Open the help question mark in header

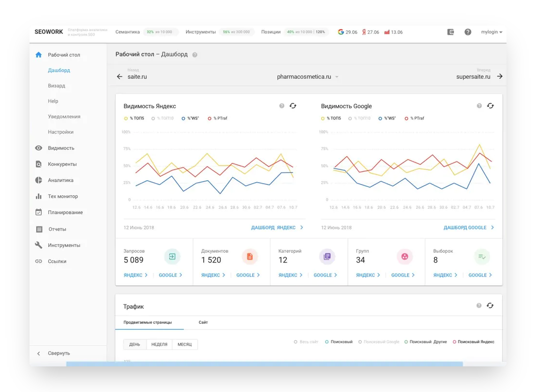click(468, 32)
